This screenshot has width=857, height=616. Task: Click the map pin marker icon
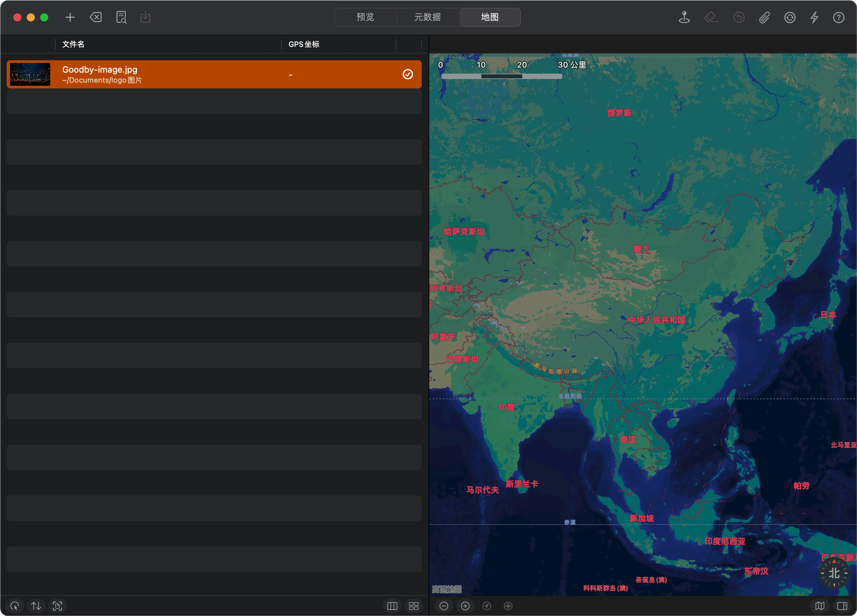[x=684, y=17]
